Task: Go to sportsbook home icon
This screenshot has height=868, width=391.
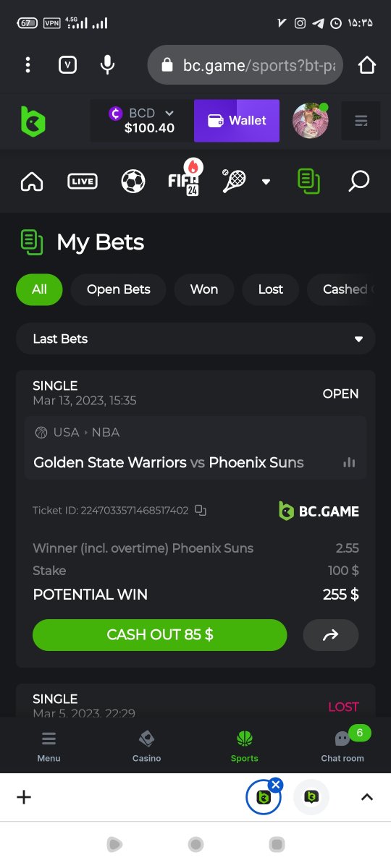Action: (32, 181)
